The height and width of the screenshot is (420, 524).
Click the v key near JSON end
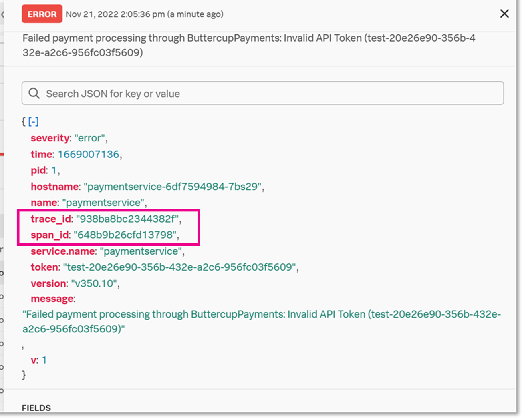tap(34, 360)
